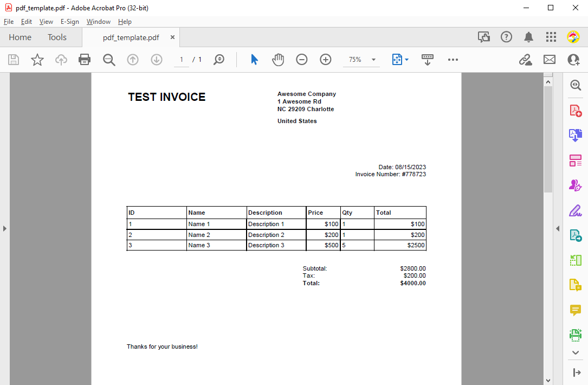
Task: Click the Fit page view icon
Action: [397, 60]
